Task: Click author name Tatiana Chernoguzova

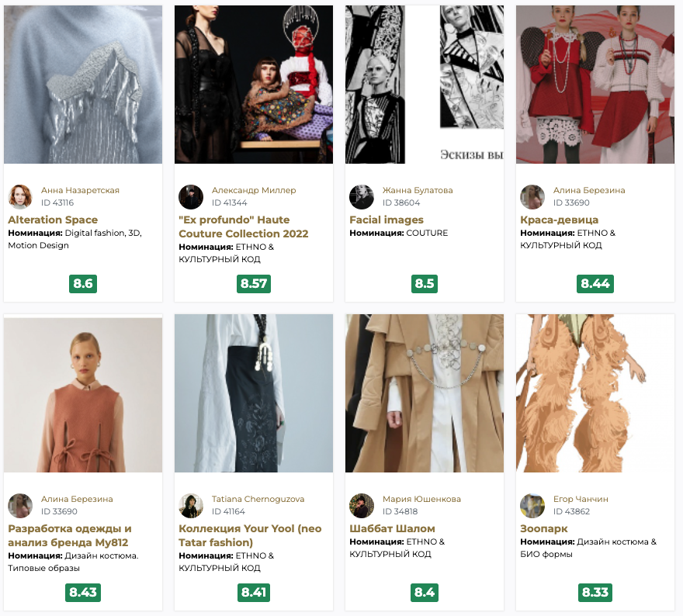Action: click(258, 500)
